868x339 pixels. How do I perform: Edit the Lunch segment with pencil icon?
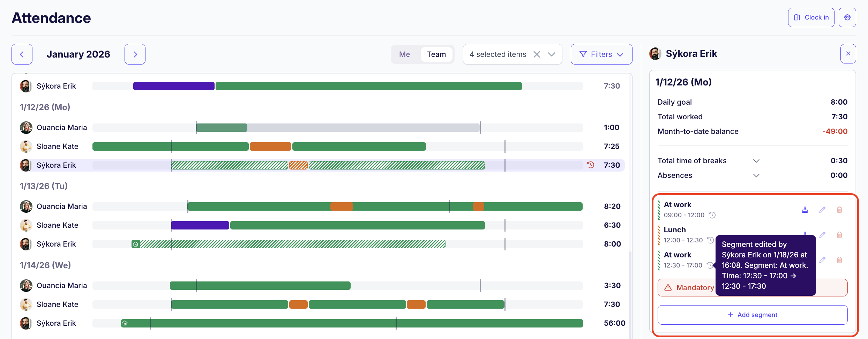pyautogui.click(x=822, y=235)
